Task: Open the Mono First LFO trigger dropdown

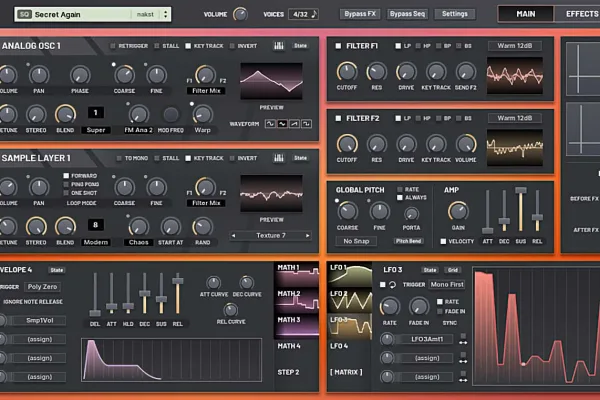Action: pyautogui.click(x=447, y=285)
